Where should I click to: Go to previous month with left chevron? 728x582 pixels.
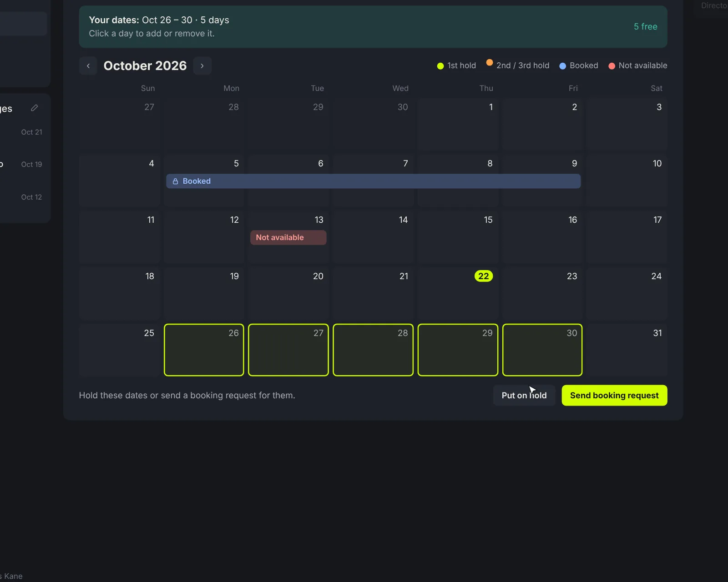[x=88, y=66]
